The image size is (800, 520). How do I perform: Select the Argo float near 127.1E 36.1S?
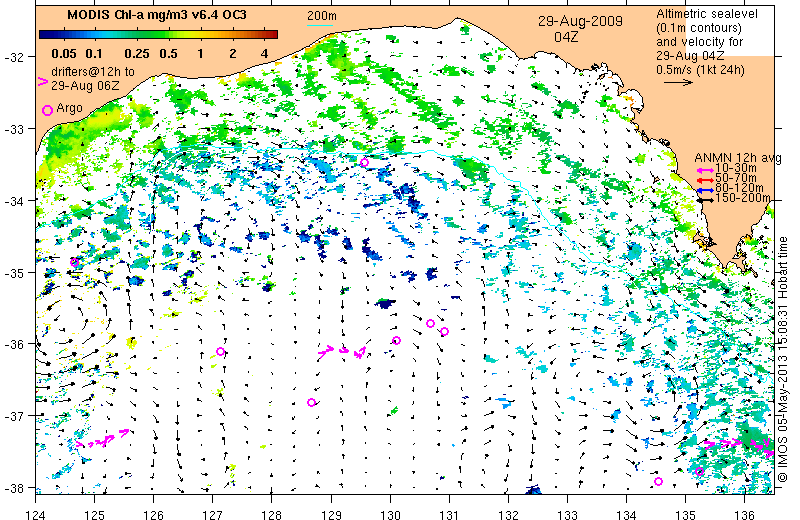[x=220, y=352]
